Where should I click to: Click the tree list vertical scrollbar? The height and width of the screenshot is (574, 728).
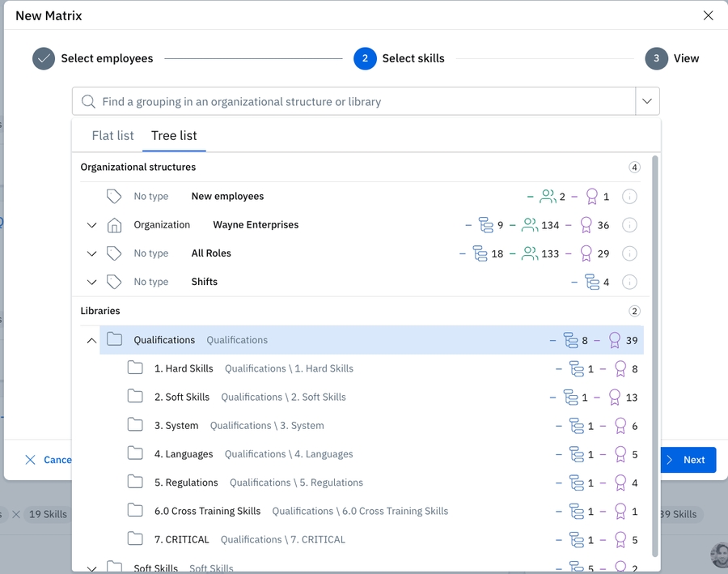655,356
